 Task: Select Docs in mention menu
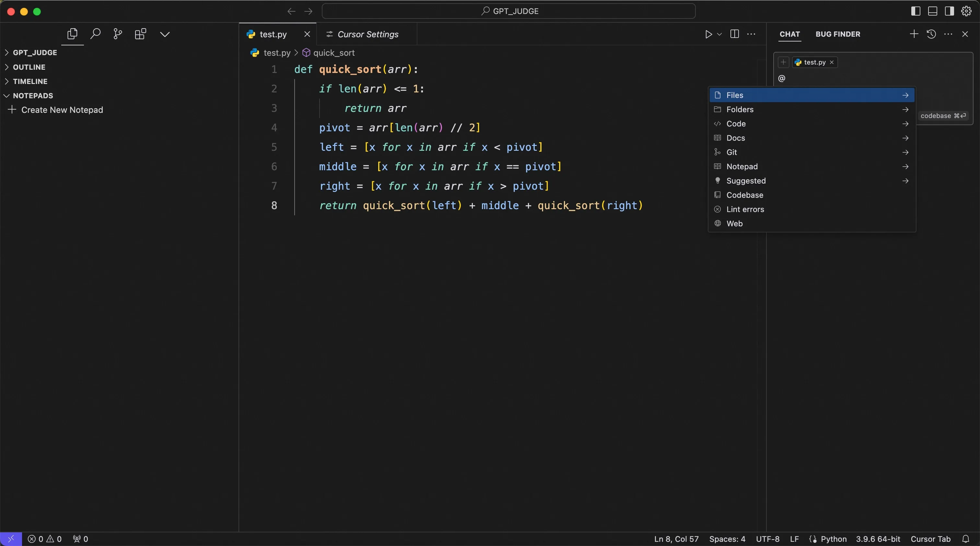coord(811,138)
